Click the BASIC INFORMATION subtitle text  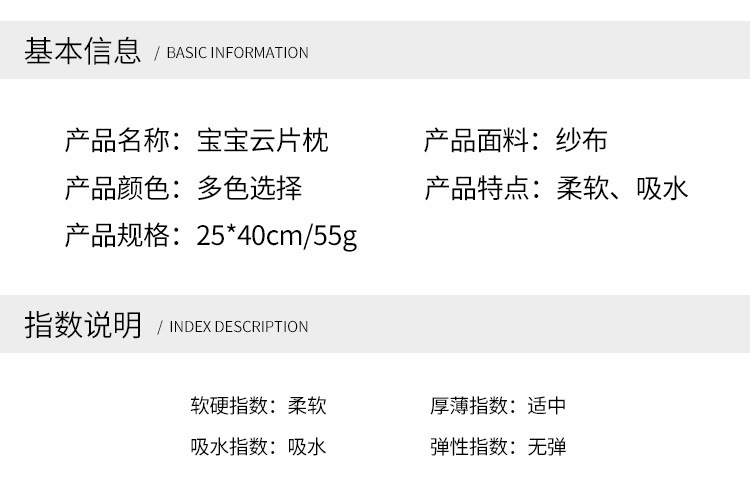click(237, 53)
